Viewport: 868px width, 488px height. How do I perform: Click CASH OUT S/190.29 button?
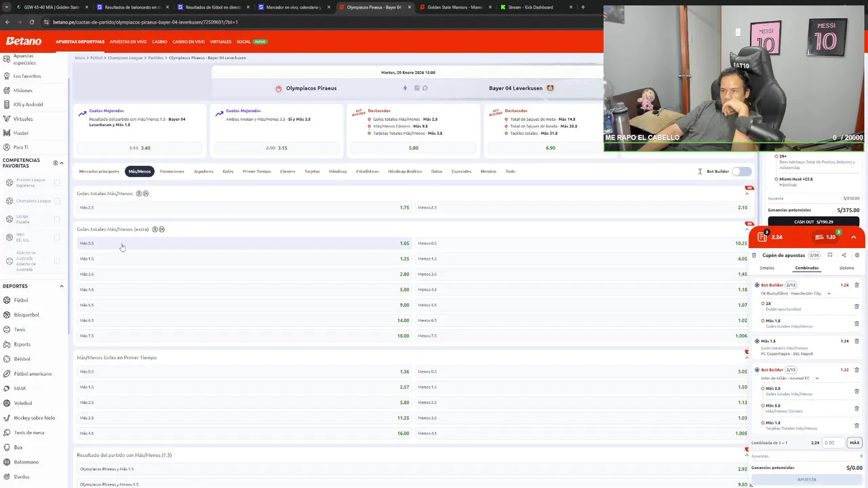814,222
